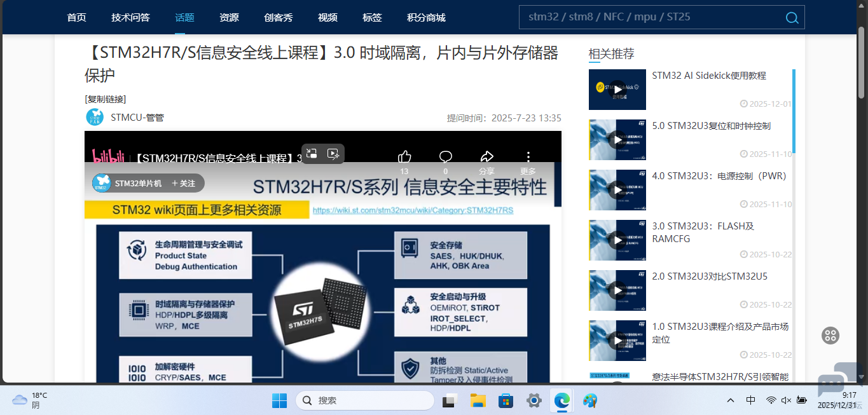Click the browser page vertical scrollbar
The image size is (868, 415).
coord(862,64)
